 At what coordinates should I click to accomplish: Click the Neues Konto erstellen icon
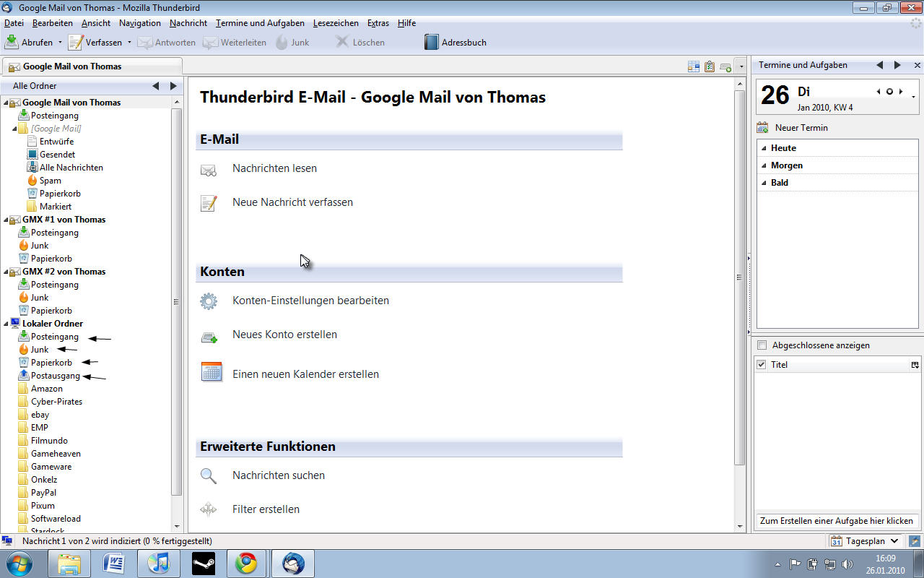tap(209, 336)
